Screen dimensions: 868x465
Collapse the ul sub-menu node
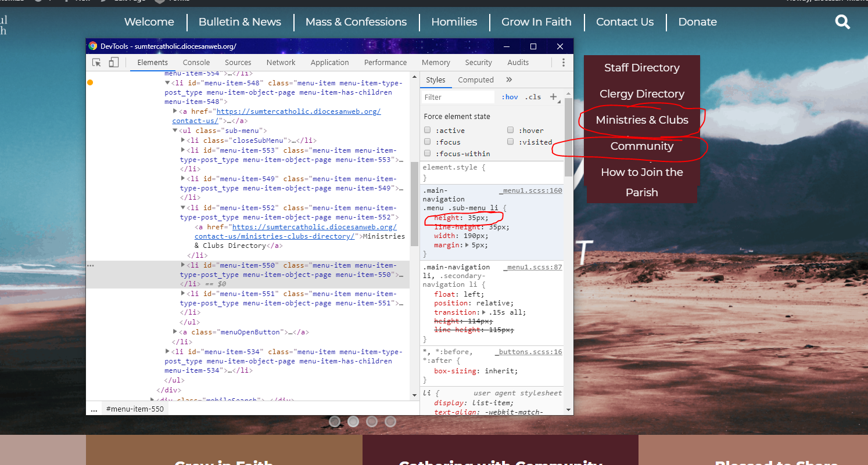pos(175,131)
